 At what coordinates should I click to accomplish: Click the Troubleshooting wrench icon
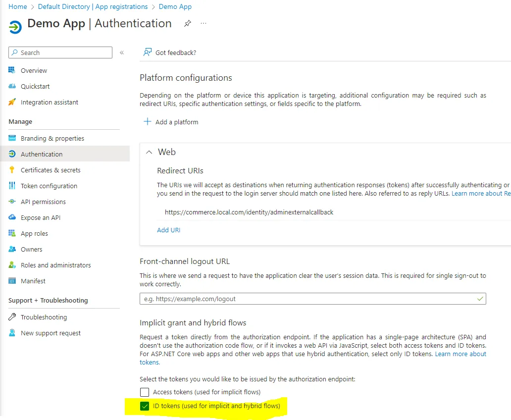pos(12,316)
